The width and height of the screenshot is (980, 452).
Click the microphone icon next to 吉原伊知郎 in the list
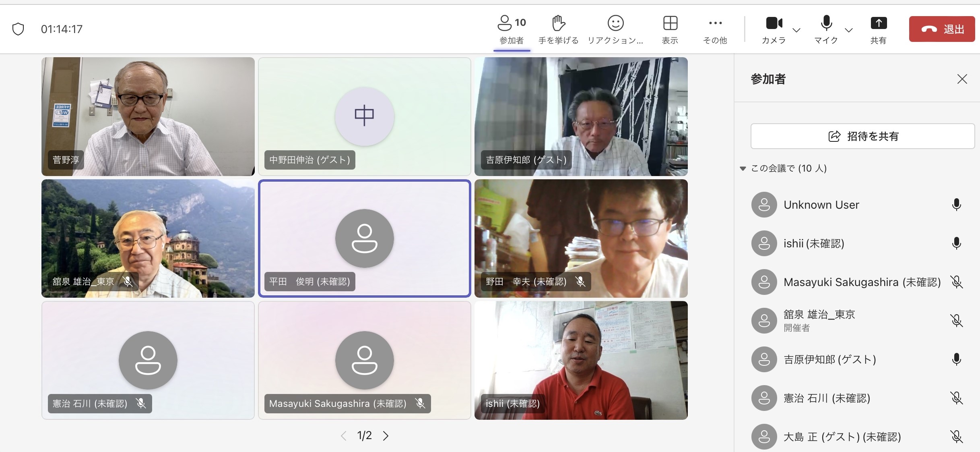tap(957, 359)
